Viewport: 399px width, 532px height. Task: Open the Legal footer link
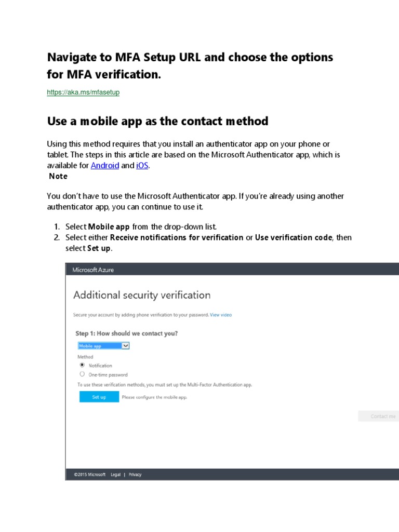(115, 474)
